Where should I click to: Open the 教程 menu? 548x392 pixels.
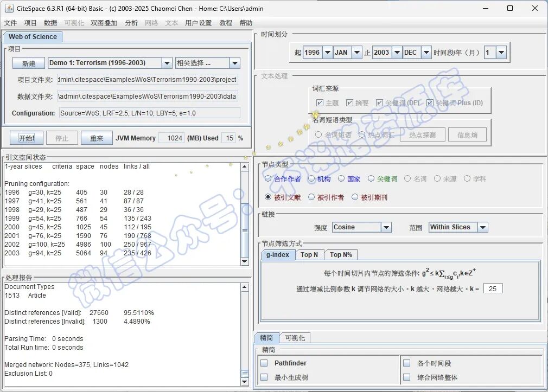pyautogui.click(x=225, y=23)
